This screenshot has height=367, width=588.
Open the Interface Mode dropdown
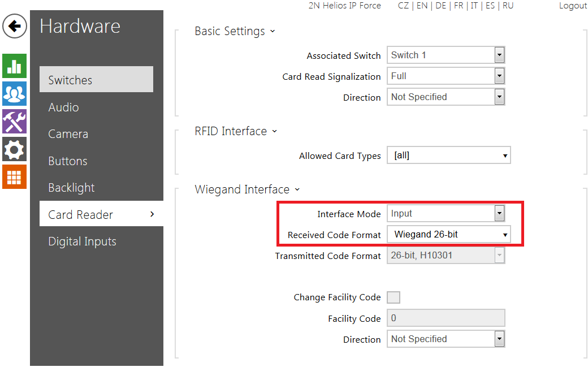pyautogui.click(x=446, y=214)
